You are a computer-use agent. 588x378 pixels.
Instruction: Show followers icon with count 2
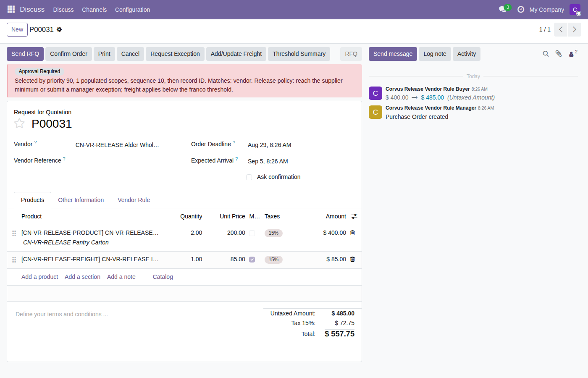coord(573,53)
